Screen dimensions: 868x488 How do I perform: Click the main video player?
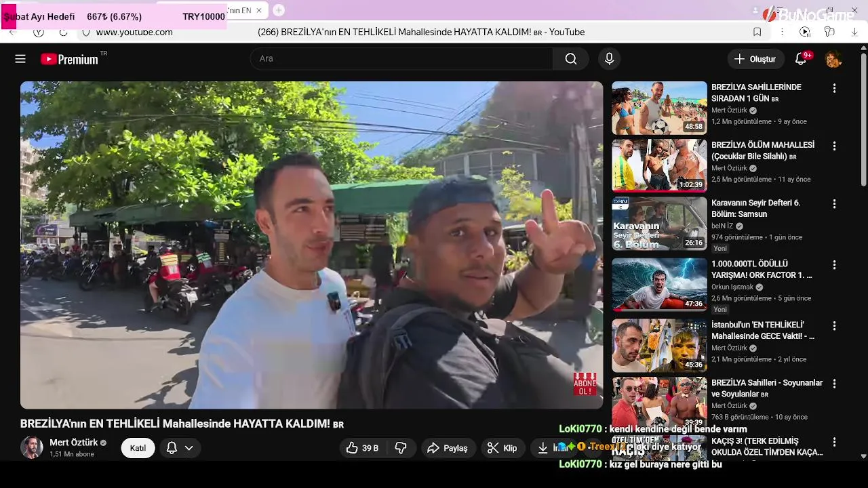point(311,245)
